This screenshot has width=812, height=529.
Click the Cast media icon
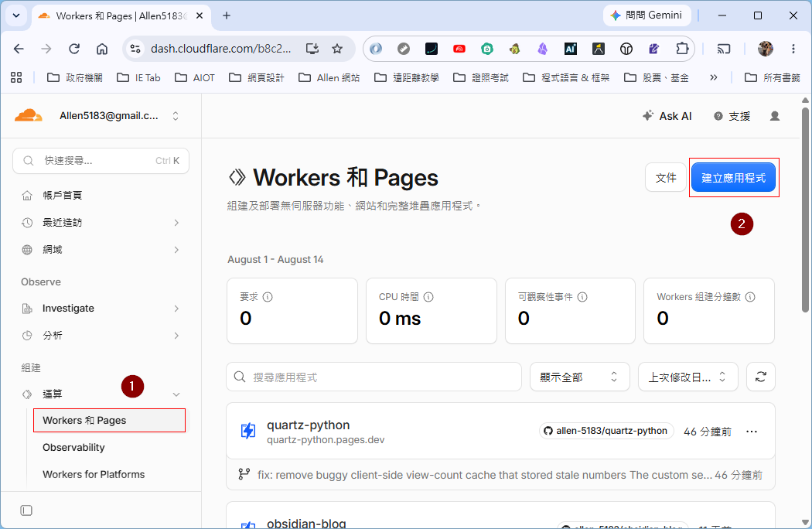tap(723, 49)
